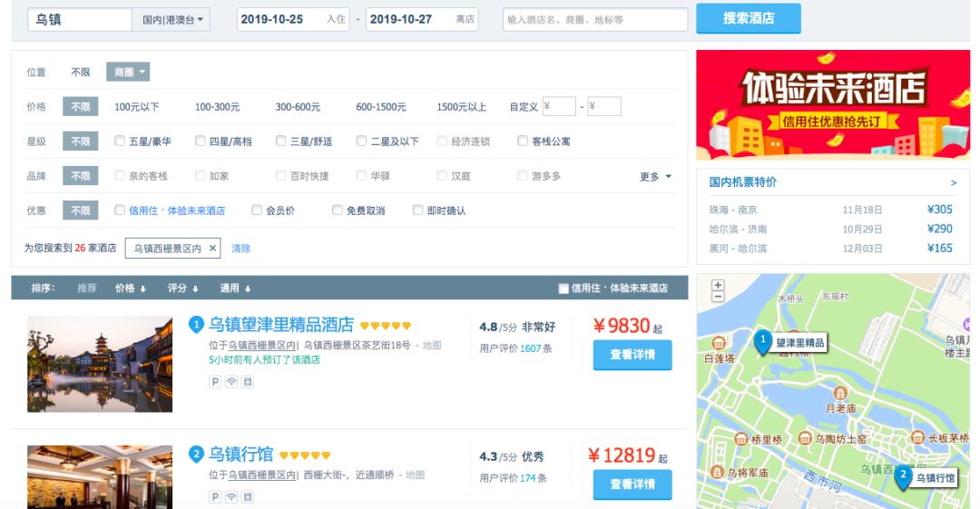Check the 汉庭 brand filter

[x=442, y=175]
